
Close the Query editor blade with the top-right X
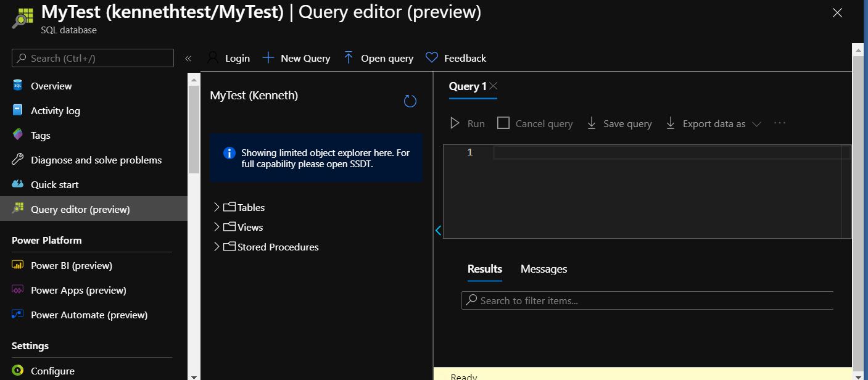[837, 12]
